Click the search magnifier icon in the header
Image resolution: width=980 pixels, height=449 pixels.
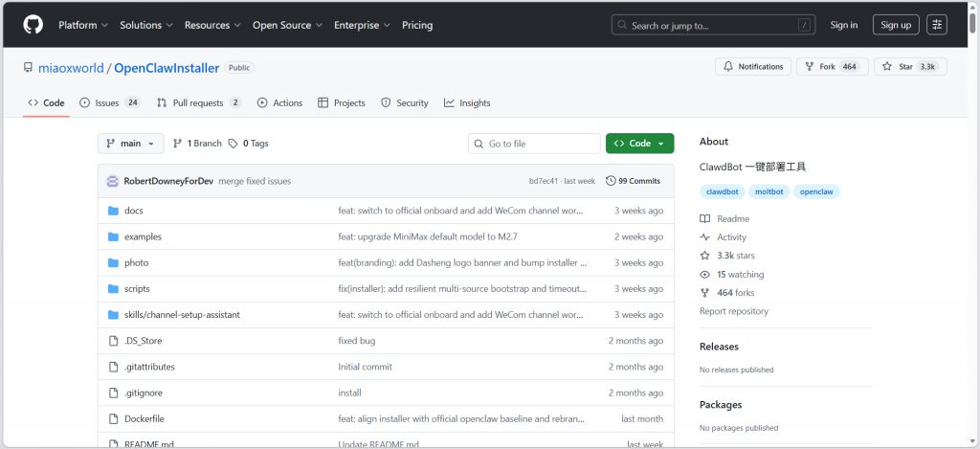622,25
